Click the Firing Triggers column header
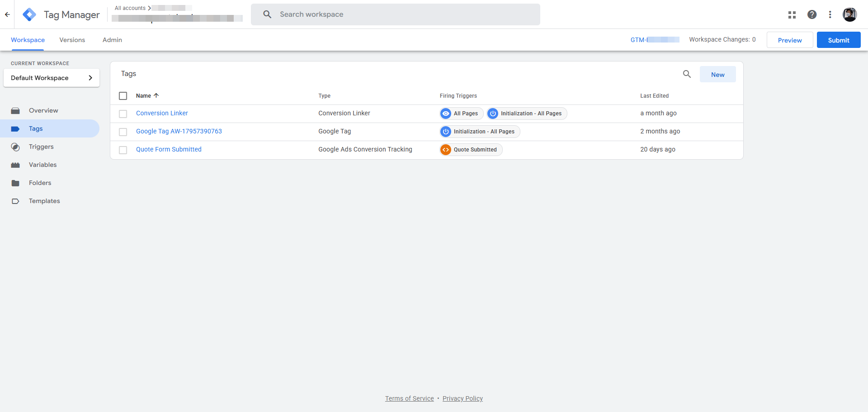868x412 pixels. 458,95
